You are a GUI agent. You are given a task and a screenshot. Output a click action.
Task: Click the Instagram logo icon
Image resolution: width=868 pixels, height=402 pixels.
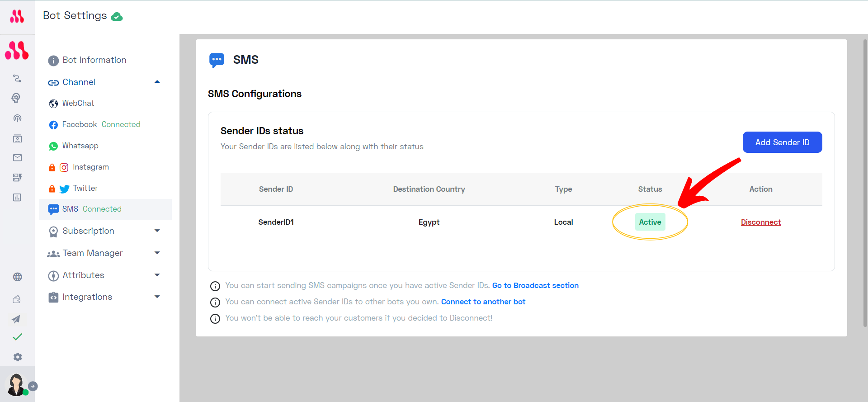click(64, 167)
